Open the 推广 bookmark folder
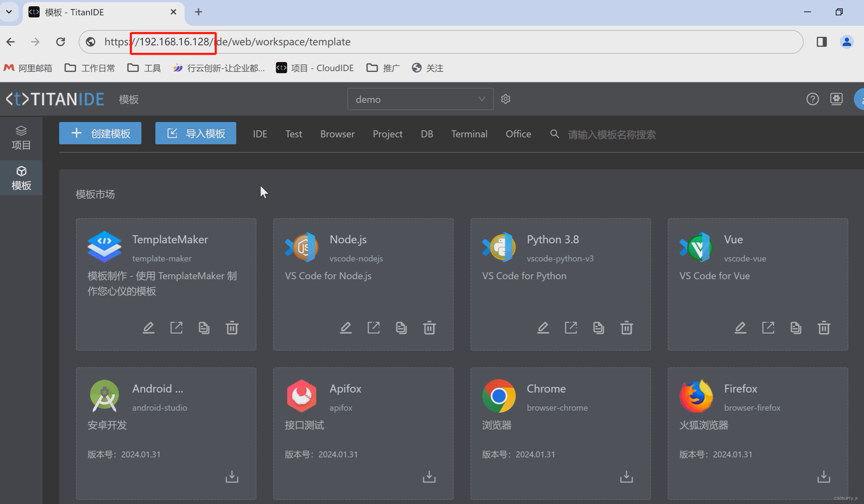Viewport: 864px width, 504px height. (383, 68)
